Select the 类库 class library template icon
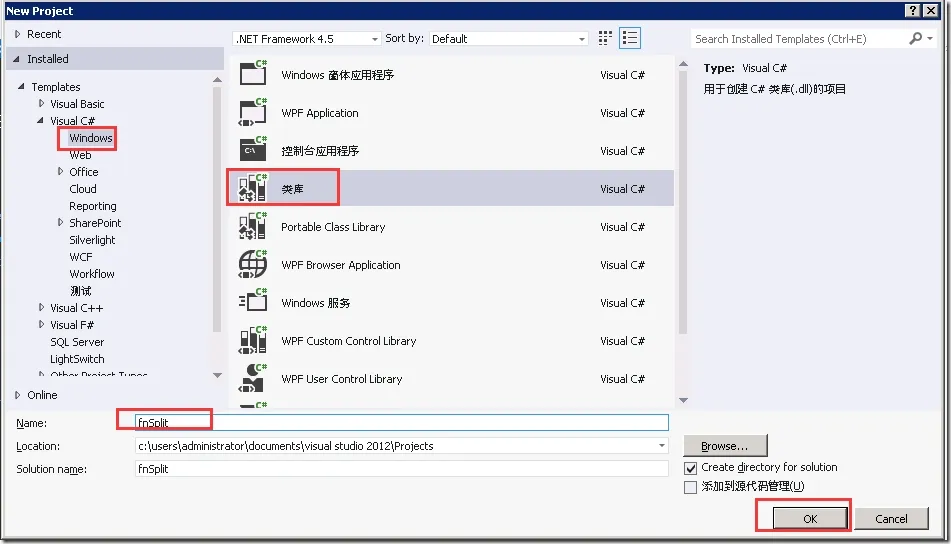951x544 pixels. (253, 187)
